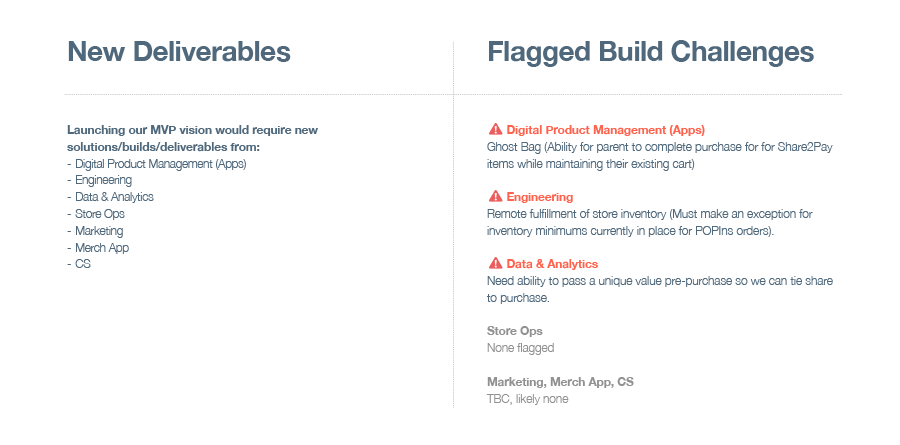The height and width of the screenshot is (445, 900).
Task: Select the red Engineering flagged heading
Action: (540, 197)
